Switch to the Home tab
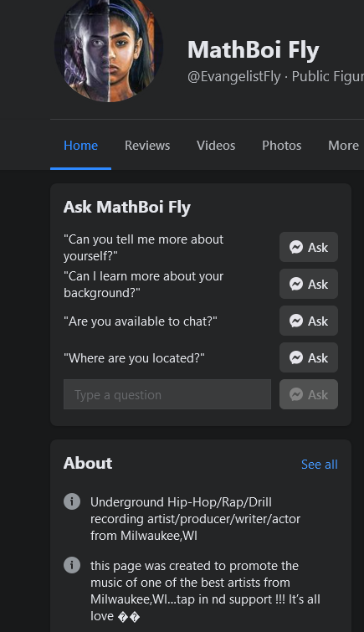The width and height of the screenshot is (364, 632). [80, 146]
